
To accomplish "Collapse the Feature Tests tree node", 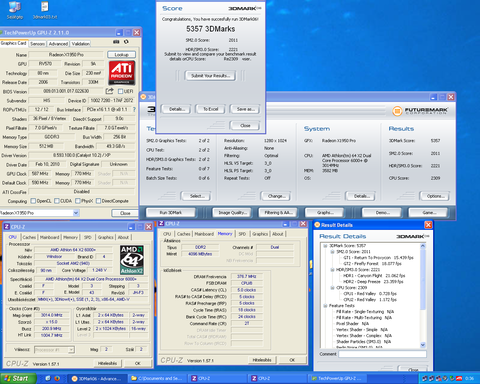I will 325,306.
